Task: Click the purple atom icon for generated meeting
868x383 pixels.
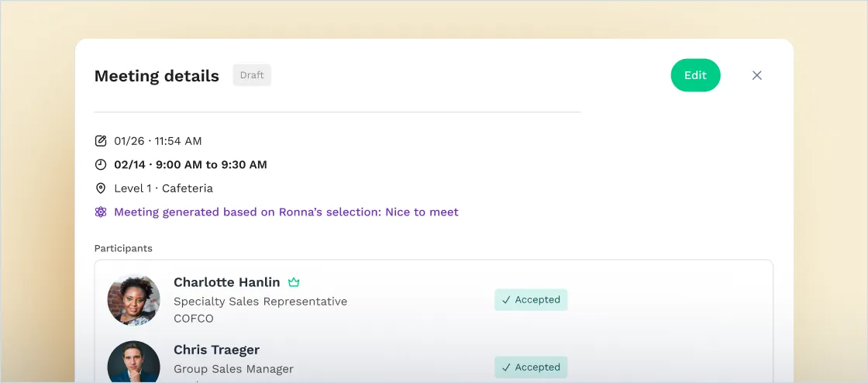Action: click(100, 212)
